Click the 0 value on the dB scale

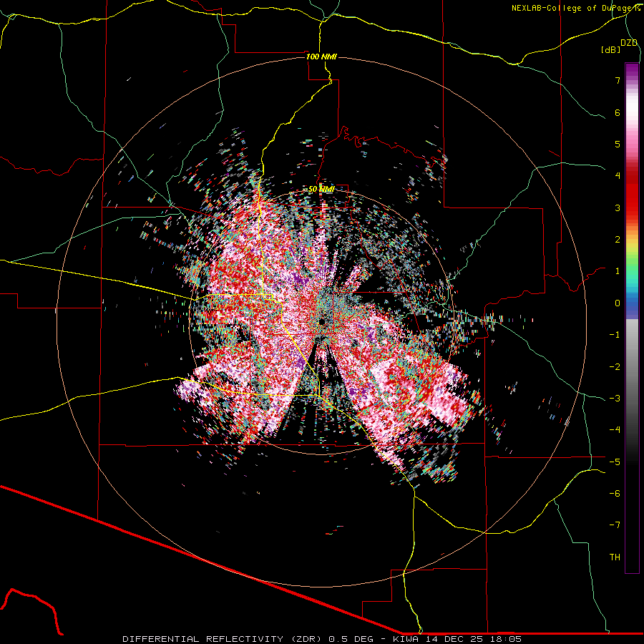click(618, 303)
